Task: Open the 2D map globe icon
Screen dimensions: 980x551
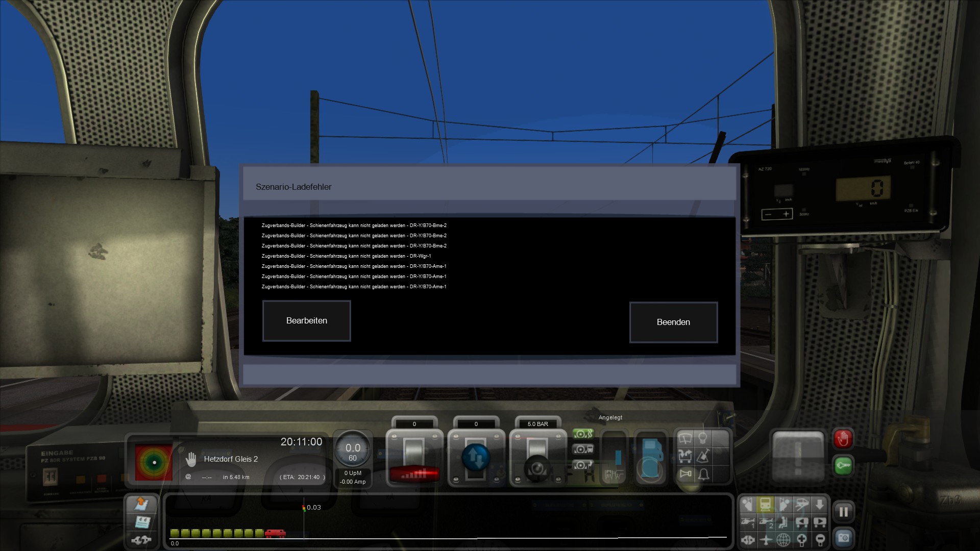Action: click(783, 539)
